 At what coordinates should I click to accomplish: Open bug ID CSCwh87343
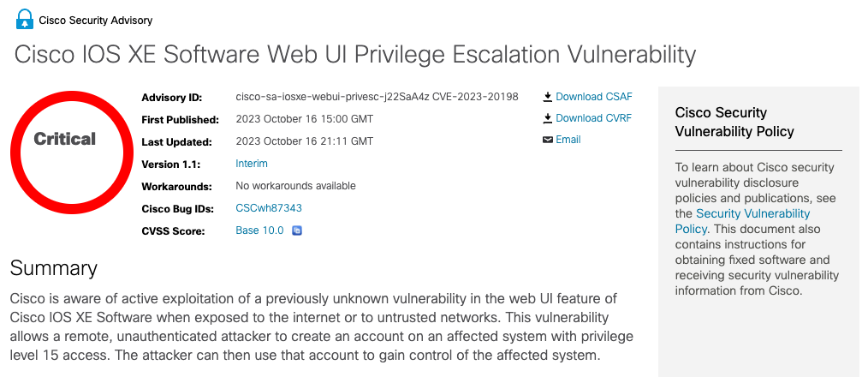(269, 208)
